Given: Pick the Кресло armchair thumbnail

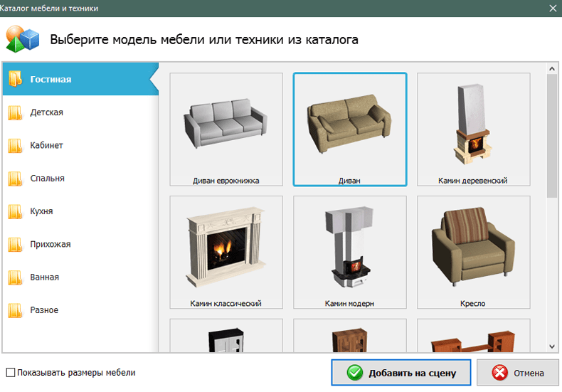Looking at the screenshot, I should pyautogui.click(x=474, y=253).
